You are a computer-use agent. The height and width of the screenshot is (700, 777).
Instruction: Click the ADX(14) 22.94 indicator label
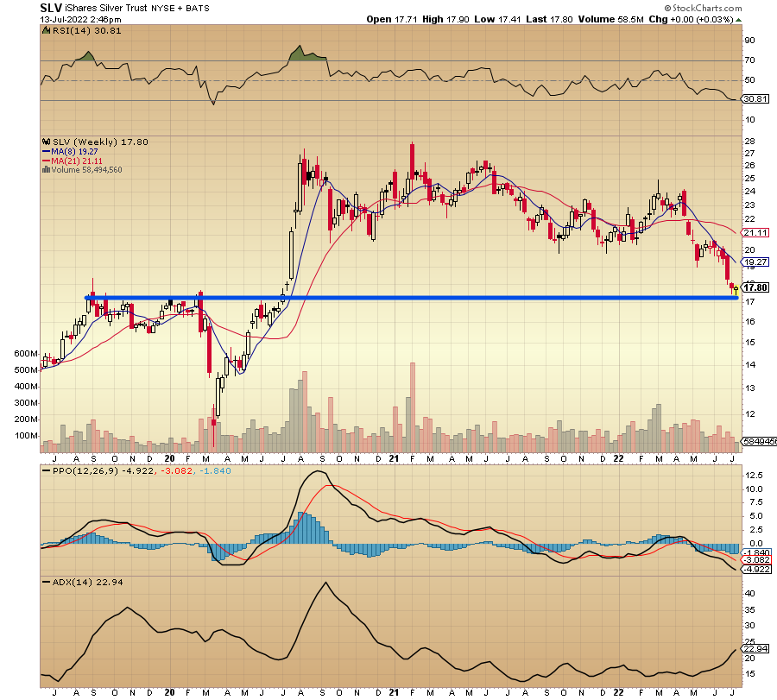[x=88, y=583]
